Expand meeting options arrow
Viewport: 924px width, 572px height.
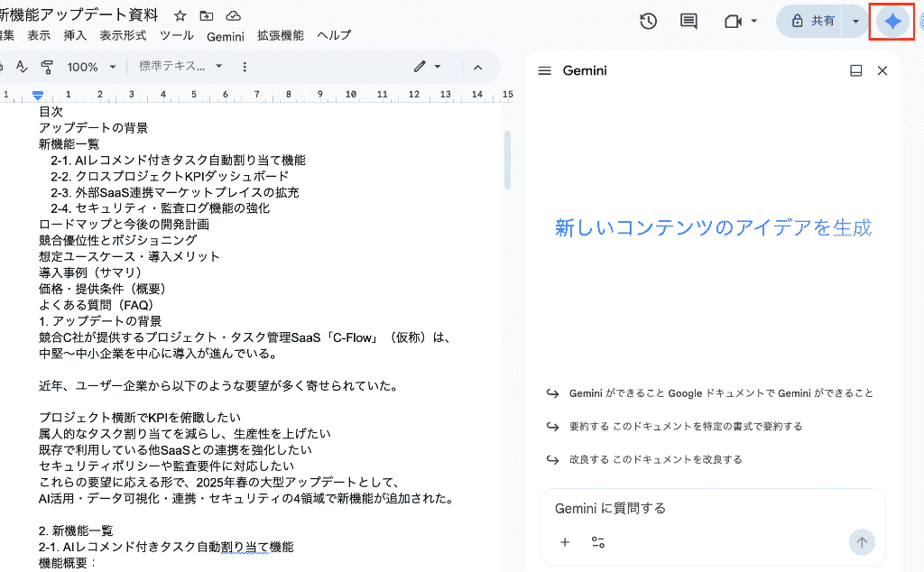753,22
